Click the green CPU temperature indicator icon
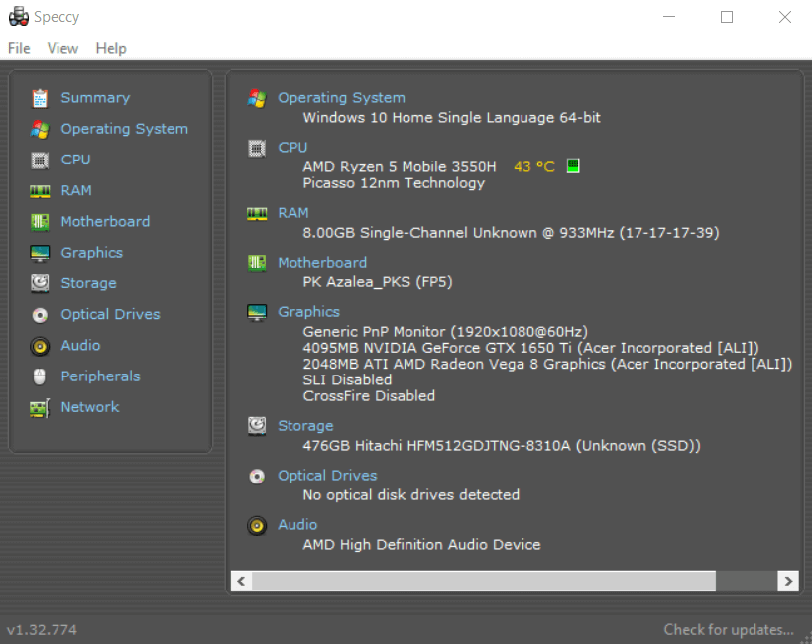Screen dimensions: 812x644 point(573,166)
